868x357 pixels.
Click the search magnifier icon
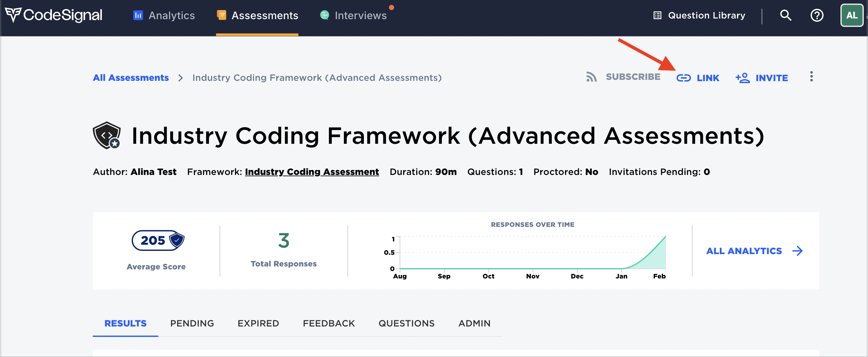tap(786, 15)
